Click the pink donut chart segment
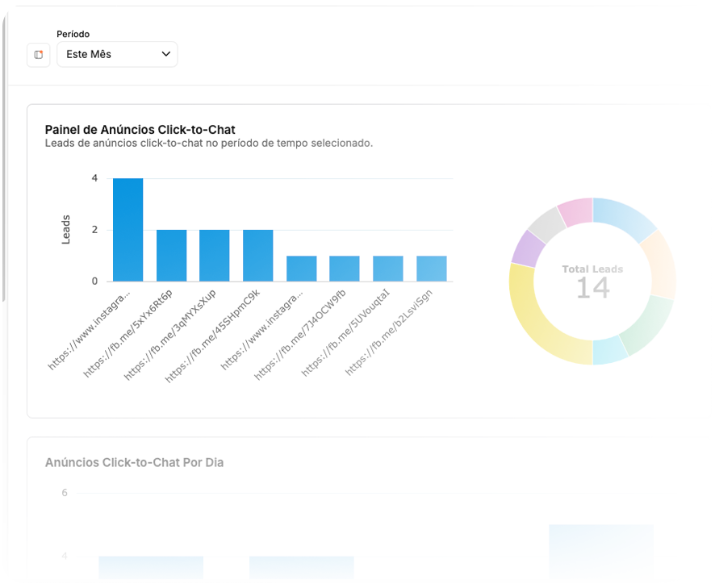 [x=575, y=210]
